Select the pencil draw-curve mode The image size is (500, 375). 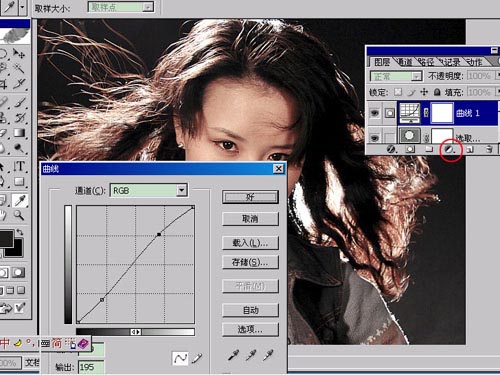197,358
